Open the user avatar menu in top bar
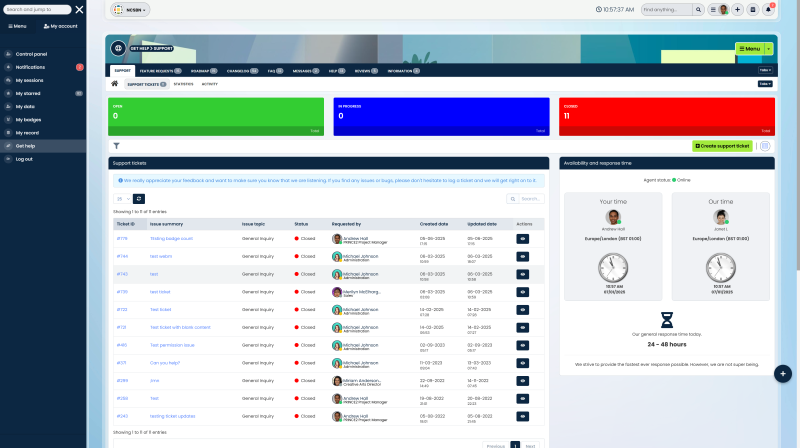Image resolution: width=800 pixels, height=448 pixels. 723,10
